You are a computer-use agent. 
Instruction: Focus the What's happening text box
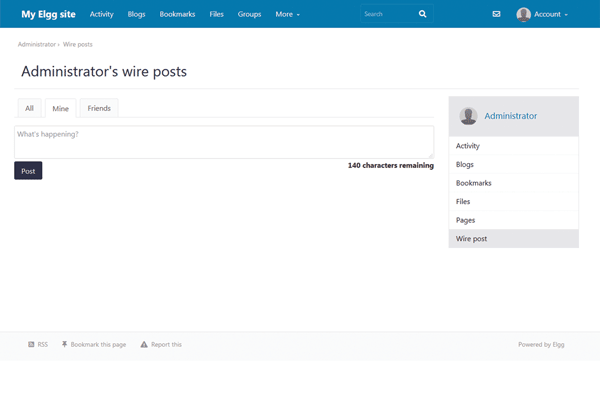(224, 141)
